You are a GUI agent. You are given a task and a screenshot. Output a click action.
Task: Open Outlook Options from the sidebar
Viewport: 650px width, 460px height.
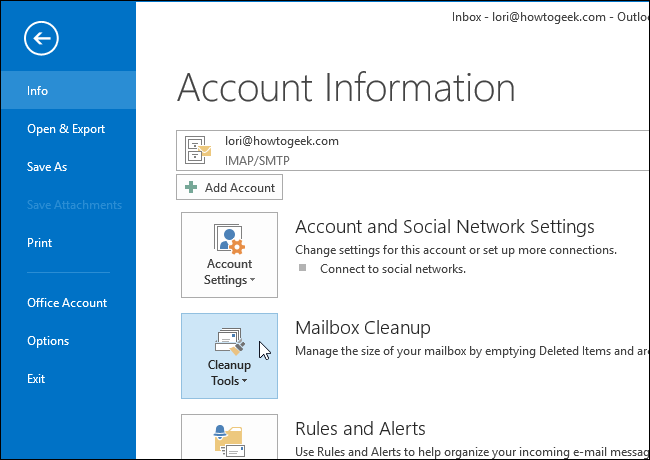(48, 341)
